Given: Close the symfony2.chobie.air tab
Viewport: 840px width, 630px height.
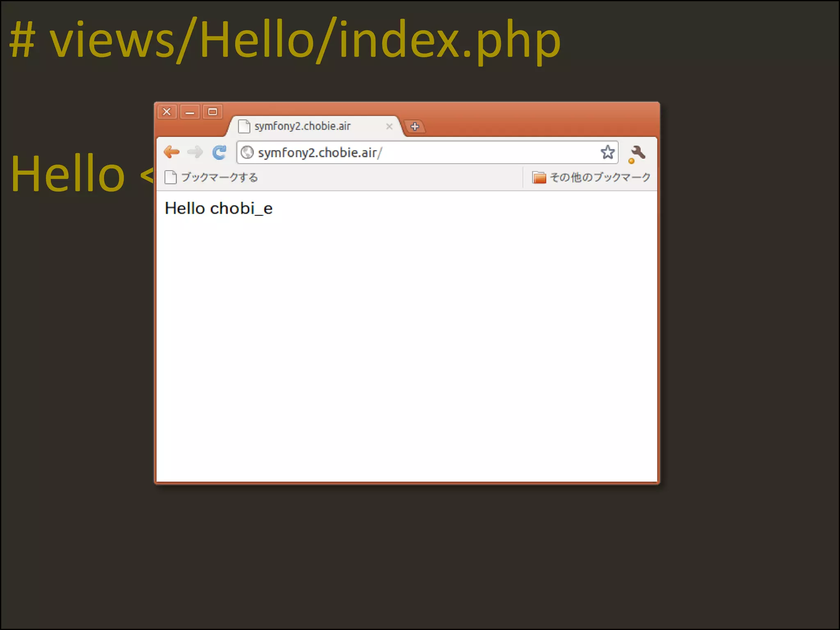Looking at the screenshot, I should (389, 126).
